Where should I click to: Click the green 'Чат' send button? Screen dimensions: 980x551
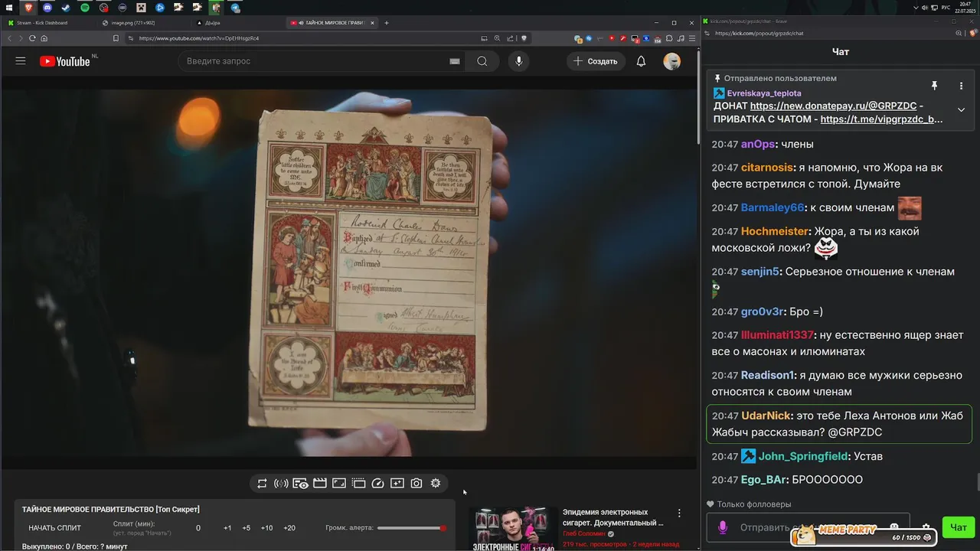[959, 527]
